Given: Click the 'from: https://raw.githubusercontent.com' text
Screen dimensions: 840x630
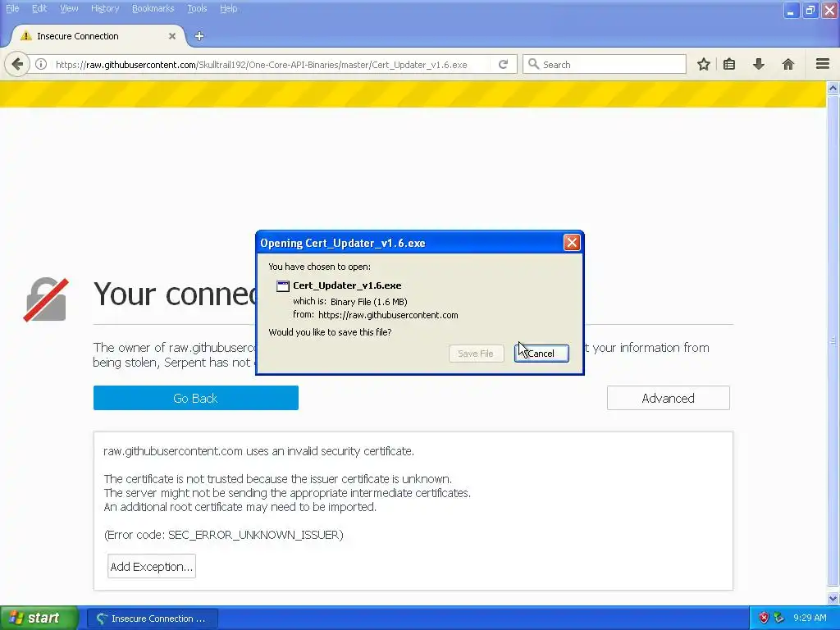Looking at the screenshot, I should pyautogui.click(x=376, y=315).
